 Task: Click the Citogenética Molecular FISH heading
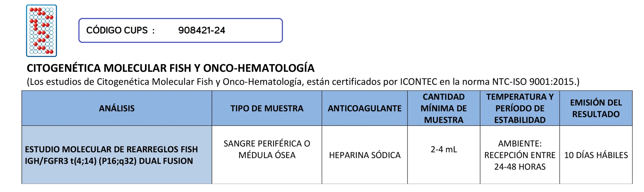pos(171,68)
